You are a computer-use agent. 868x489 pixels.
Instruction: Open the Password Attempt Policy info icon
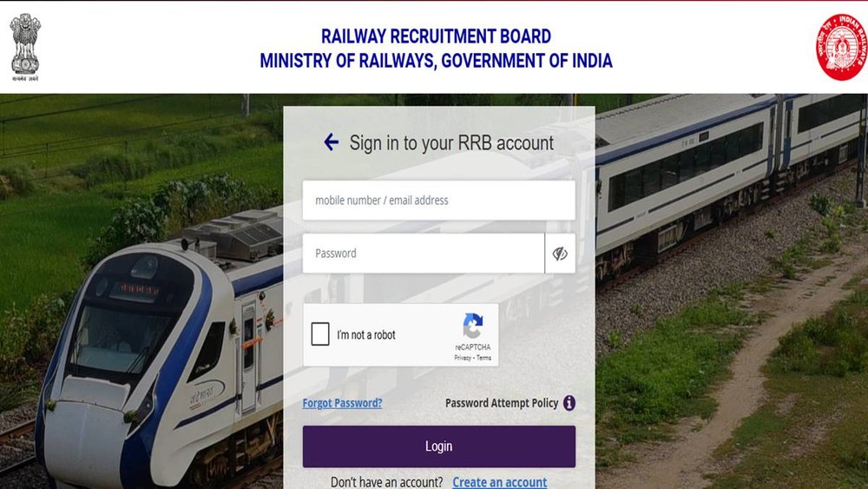569,403
